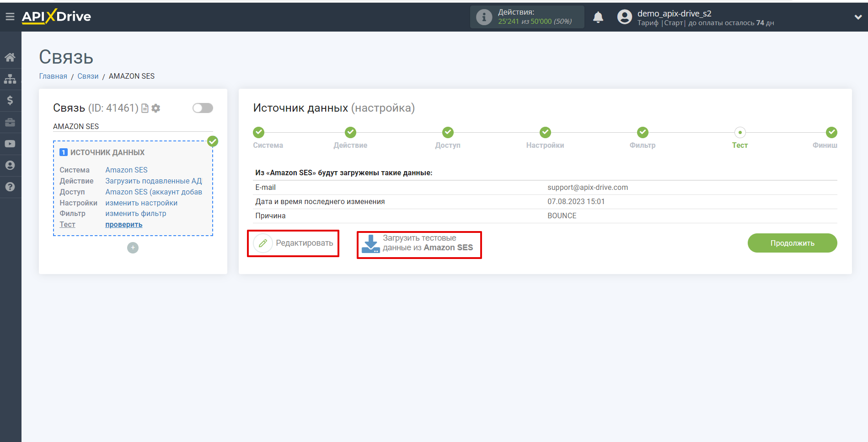The width and height of the screenshot is (868, 442).
Task: Click the 07.08.2023 15:01 date value
Action: pyautogui.click(x=576, y=201)
